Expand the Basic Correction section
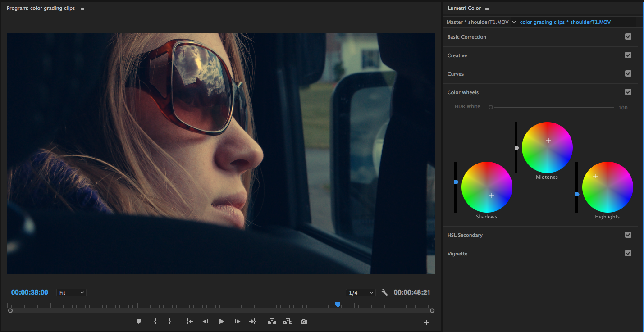 pyautogui.click(x=466, y=36)
